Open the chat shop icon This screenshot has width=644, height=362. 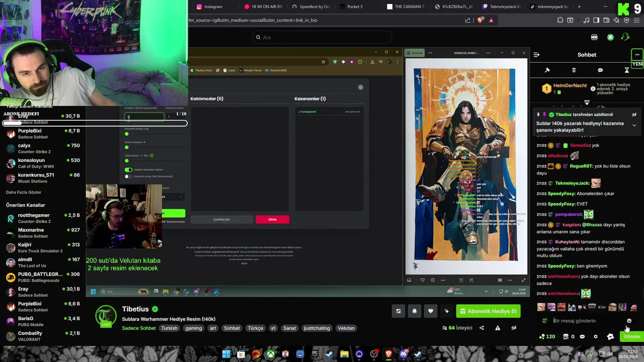pyautogui.click(x=566, y=337)
